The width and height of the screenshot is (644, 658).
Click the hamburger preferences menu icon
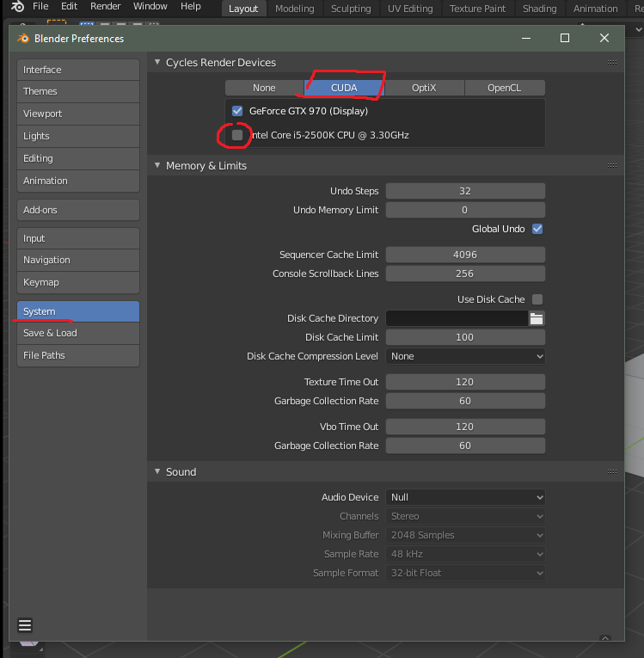tap(25, 625)
